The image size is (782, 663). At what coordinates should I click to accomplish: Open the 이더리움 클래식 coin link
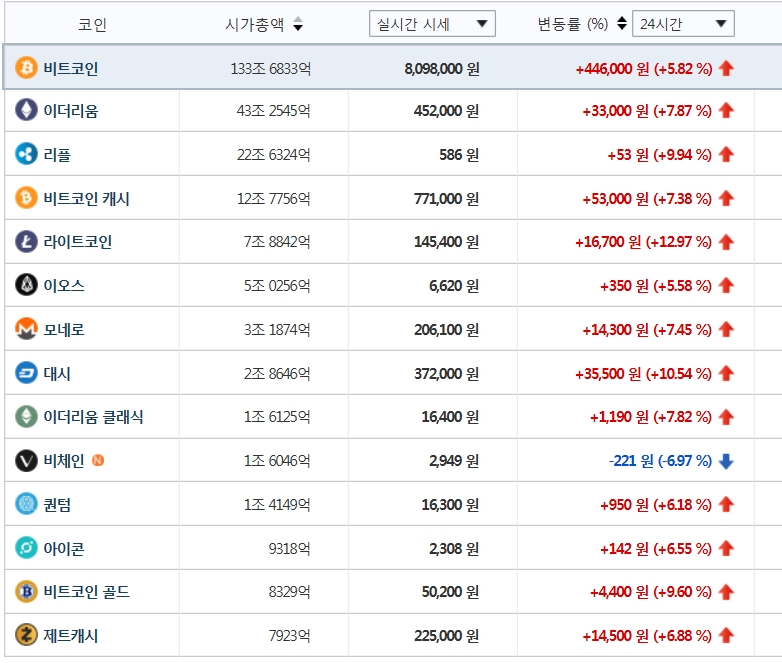coord(93,417)
